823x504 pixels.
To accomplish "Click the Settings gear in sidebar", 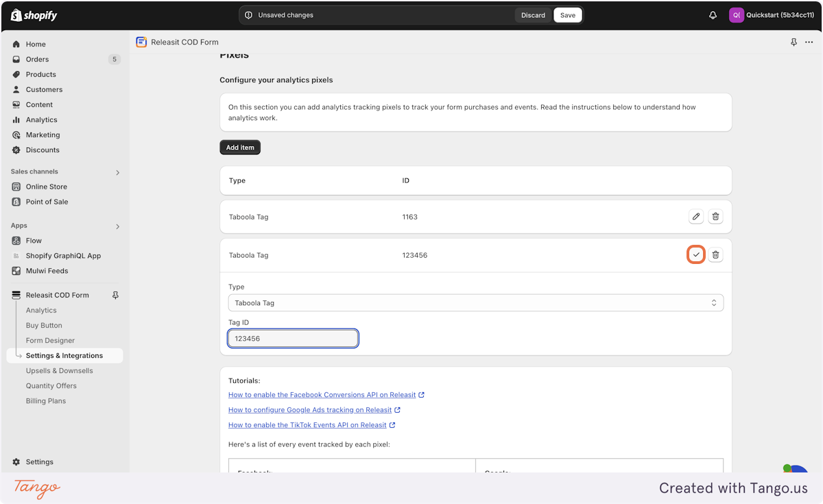I will [16, 462].
